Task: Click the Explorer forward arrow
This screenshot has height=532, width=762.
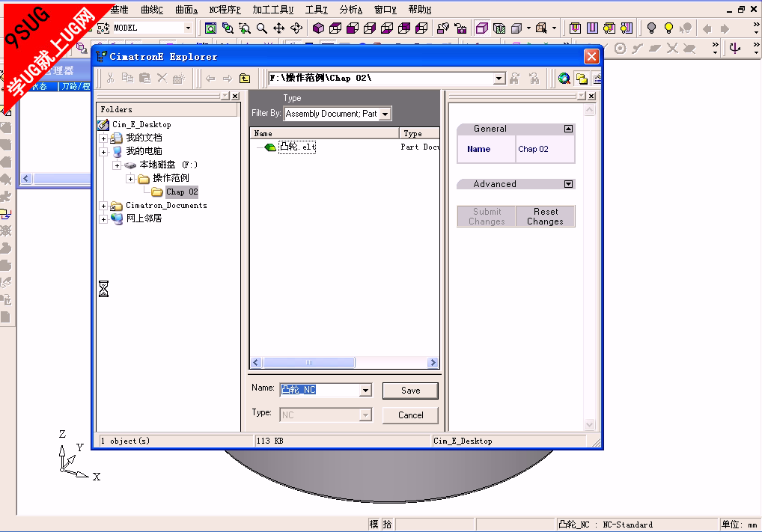Action: click(x=228, y=79)
